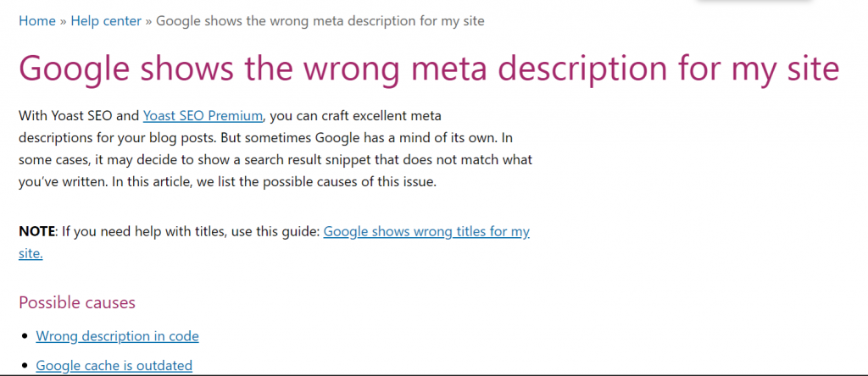Open the Home breadcrumb link
Image resolution: width=868 pixels, height=376 pixels.
tap(37, 21)
